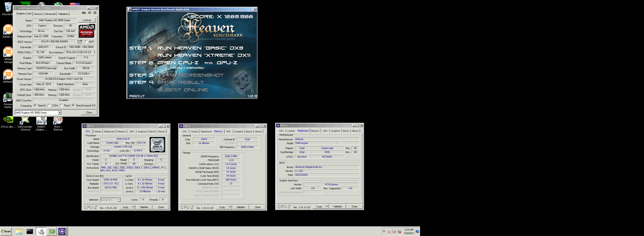Click Validate in CPU-Z window showing the CPU tab
Screen dimensions: 644x236
pyautogui.click(x=144, y=207)
